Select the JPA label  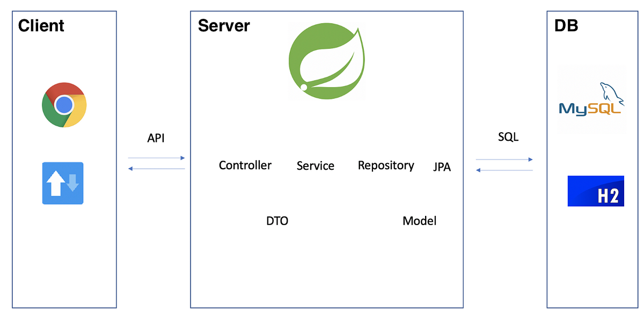[x=442, y=167]
